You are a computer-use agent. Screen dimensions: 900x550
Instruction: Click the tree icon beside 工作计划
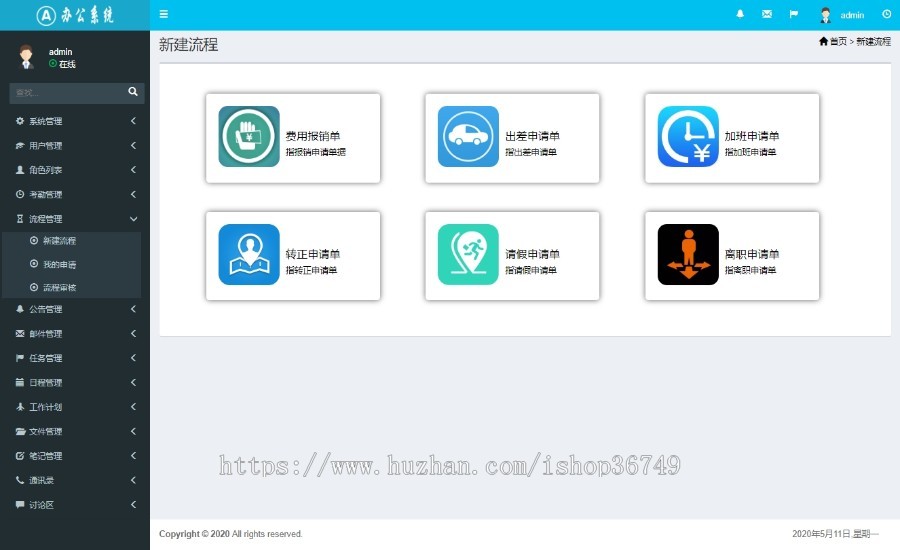[x=20, y=407]
